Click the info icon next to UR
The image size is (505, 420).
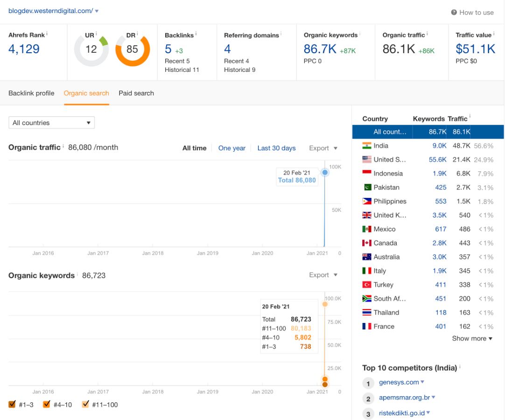(96, 33)
